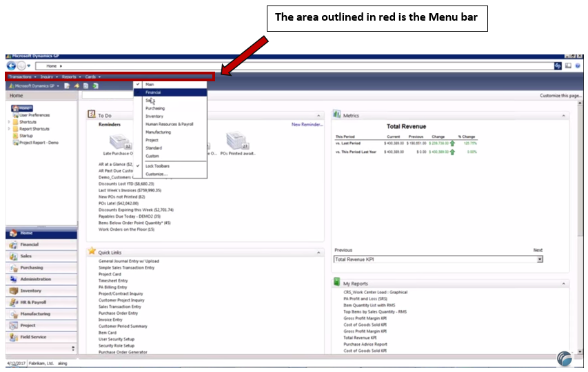Toggle the Main toolbar checkmark item

170,84
